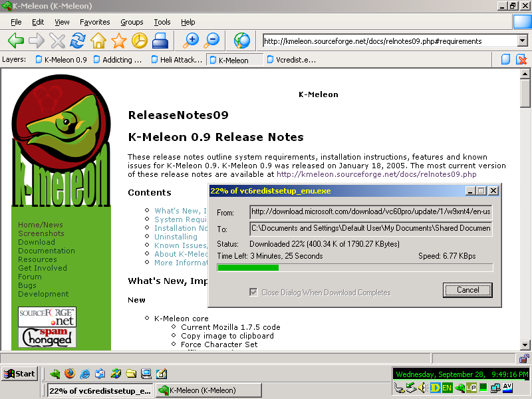This screenshot has height=399, width=532.
Task: Switch to the Addicting layer tab
Action: (118, 60)
